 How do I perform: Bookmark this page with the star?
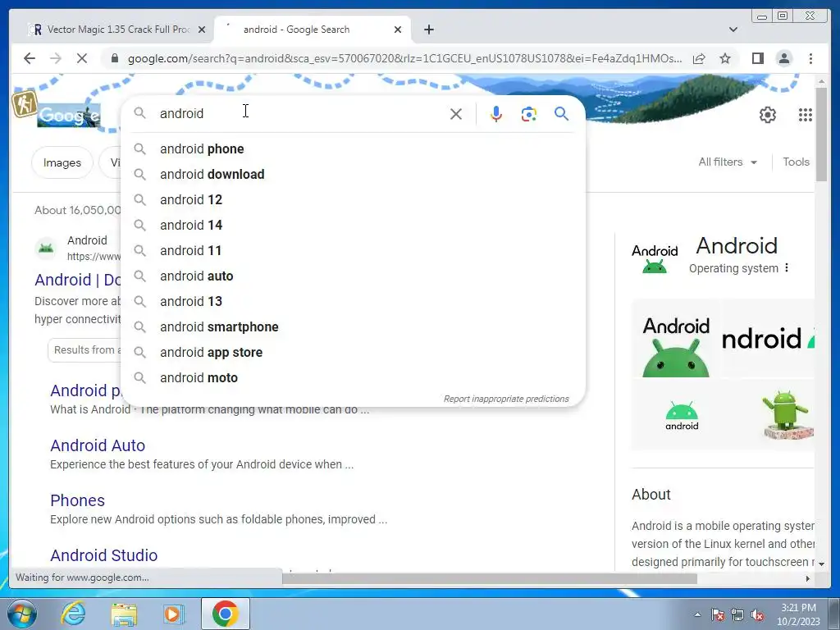tap(725, 58)
